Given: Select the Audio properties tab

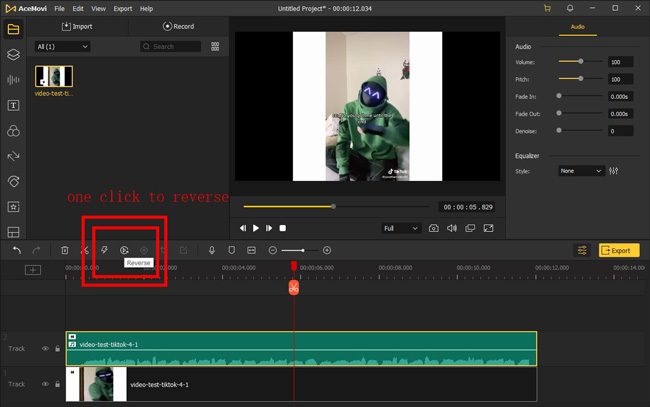Looking at the screenshot, I should point(577,27).
